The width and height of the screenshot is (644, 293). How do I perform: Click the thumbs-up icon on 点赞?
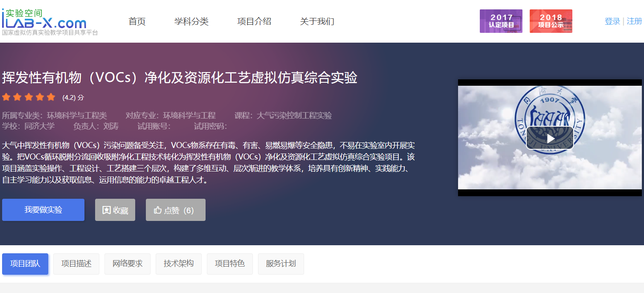(158, 210)
